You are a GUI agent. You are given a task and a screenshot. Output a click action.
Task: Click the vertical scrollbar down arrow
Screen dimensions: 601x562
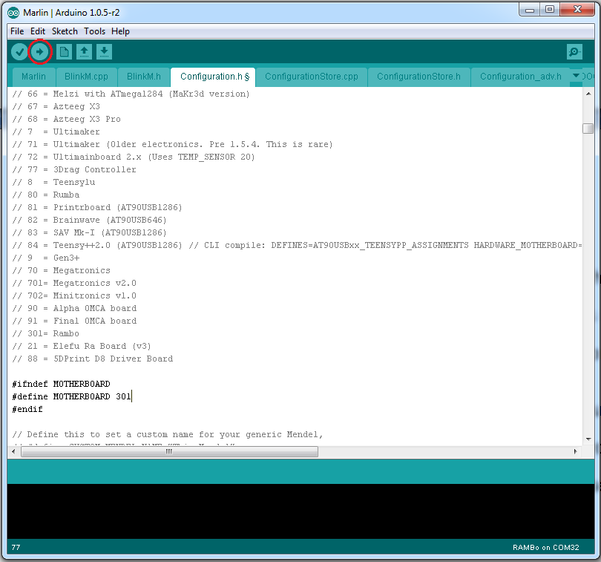point(588,439)
